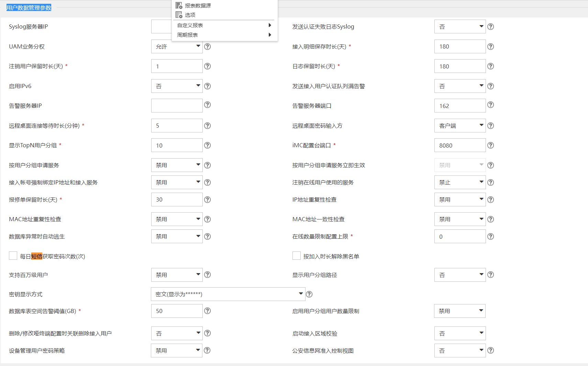
Task: Focus the 报修单保留时长(天) field
Action: [177, 200]
